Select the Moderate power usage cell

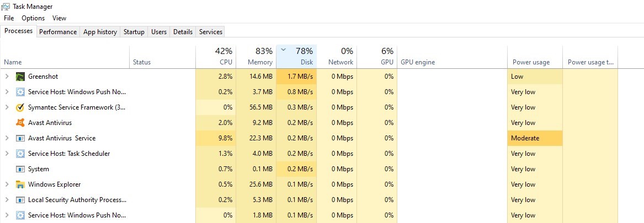[535, 138]
